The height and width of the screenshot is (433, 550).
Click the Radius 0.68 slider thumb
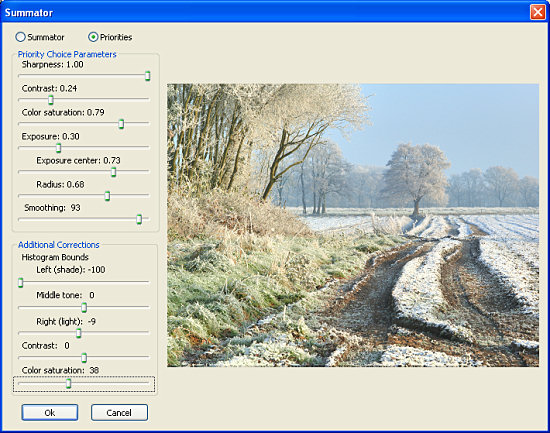point(107,195)
